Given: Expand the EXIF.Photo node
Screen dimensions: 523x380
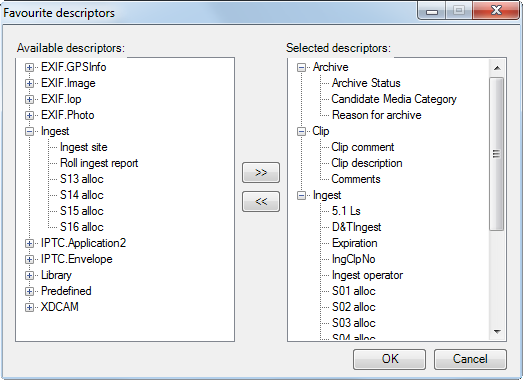Looking at the screenshot, I should [29, 115].
